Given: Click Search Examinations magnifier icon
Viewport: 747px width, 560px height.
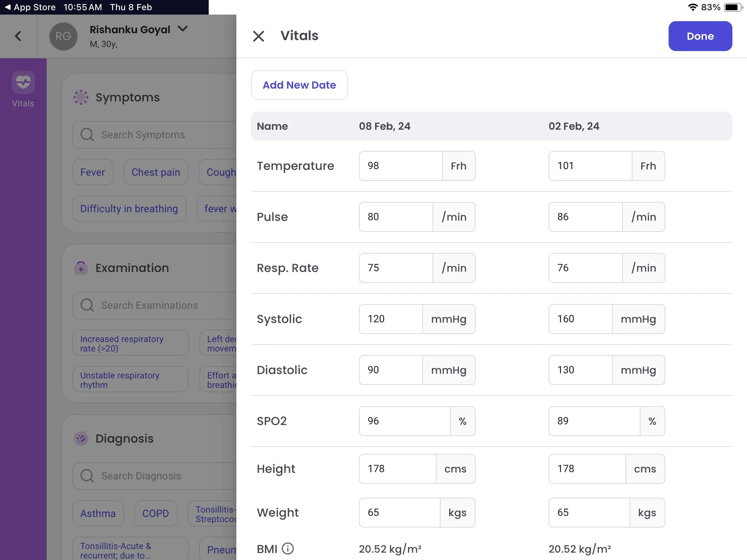Looking at the screenshot, I should point(87,305).
